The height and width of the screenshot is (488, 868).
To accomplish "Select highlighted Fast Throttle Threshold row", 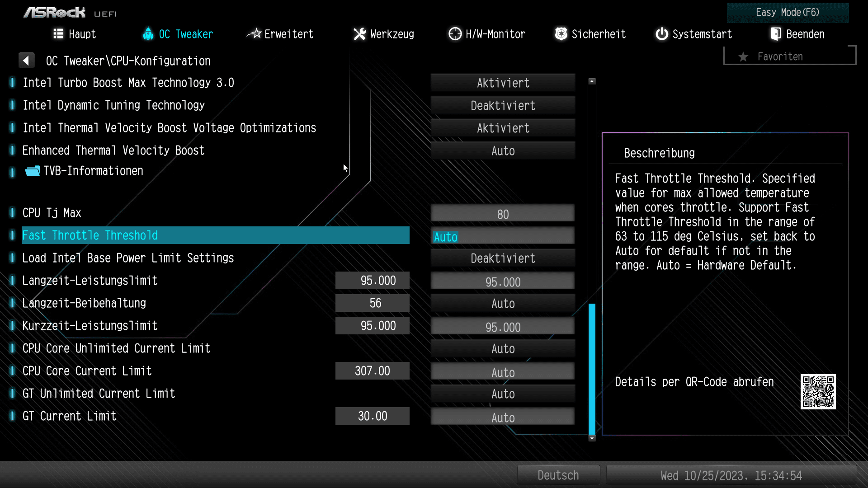I will coord(216,235).
